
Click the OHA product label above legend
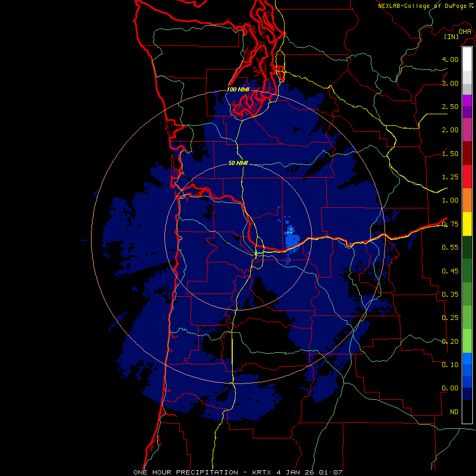pyautogui.click(x=465, y=32)
